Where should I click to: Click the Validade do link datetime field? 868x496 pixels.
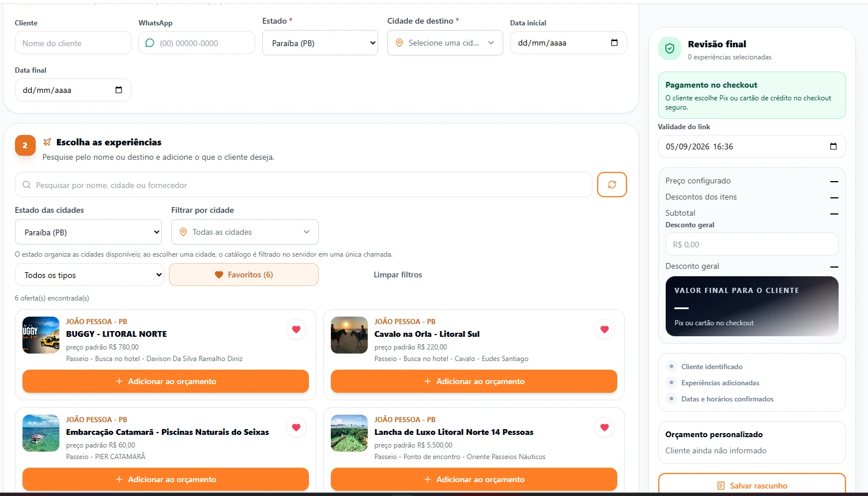[x=752, y=146]
